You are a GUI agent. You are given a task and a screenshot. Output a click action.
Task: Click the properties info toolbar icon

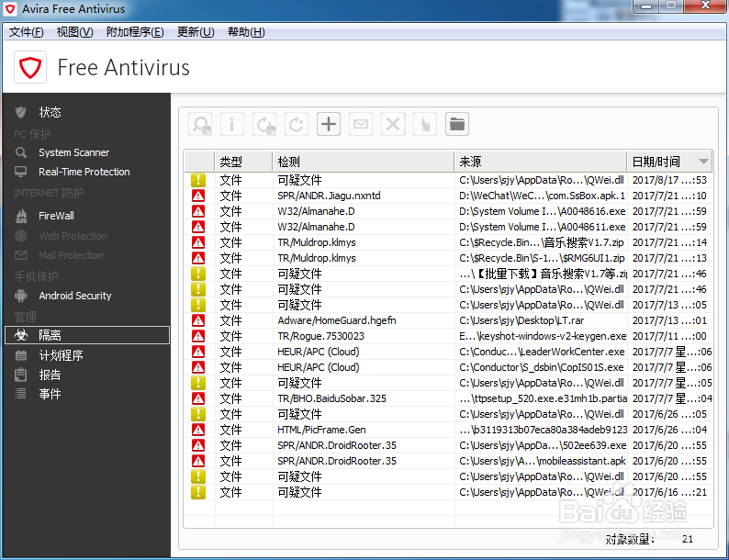232,124
